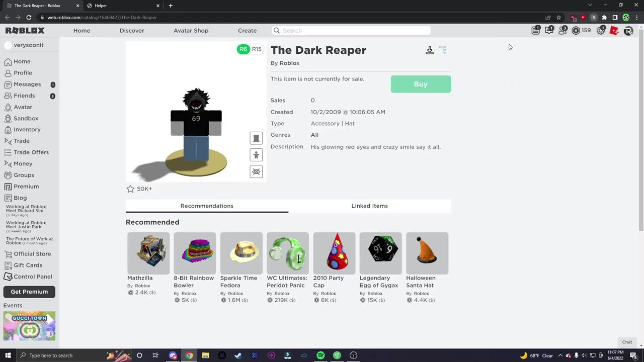Click the Get Premium button

point(29,292)
